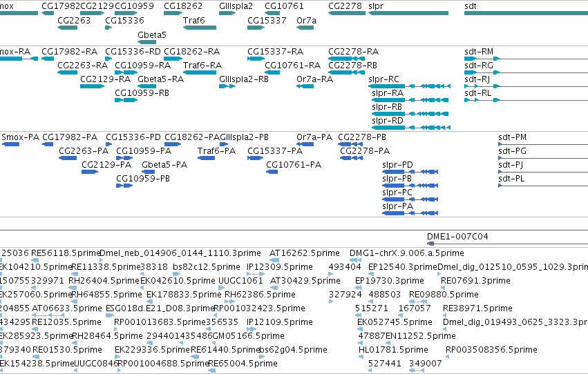Click the CG17982-RA transcript label
The width and height of the screenshot is (588, 374).
(69, 51)
